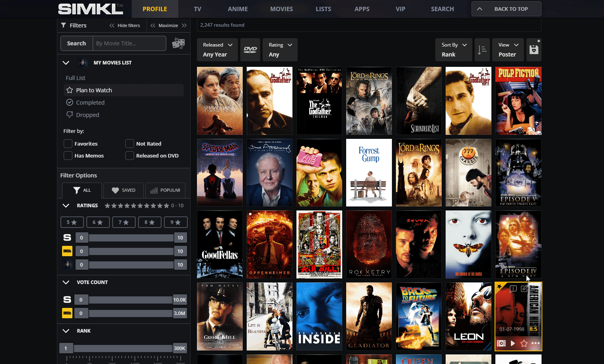This screenshot has height=364, width=604.
Task: Collapse the Vote Count section
Action: point(66,282)
